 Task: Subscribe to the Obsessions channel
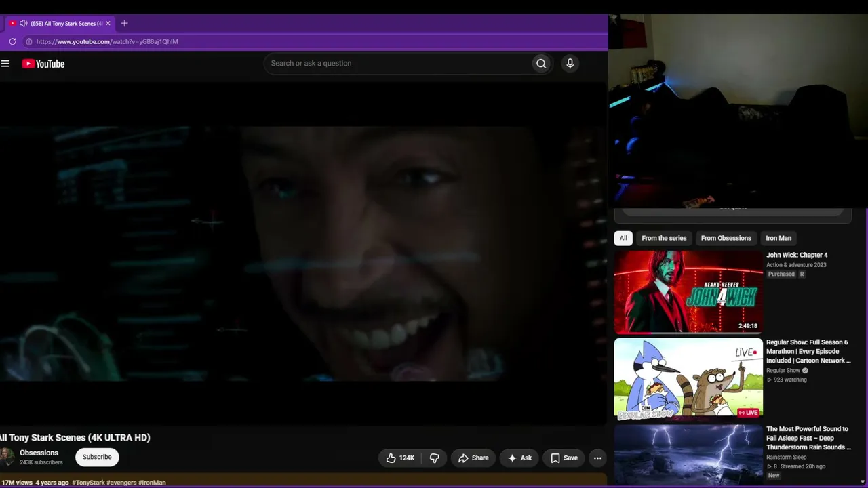(x=97, y=457)
